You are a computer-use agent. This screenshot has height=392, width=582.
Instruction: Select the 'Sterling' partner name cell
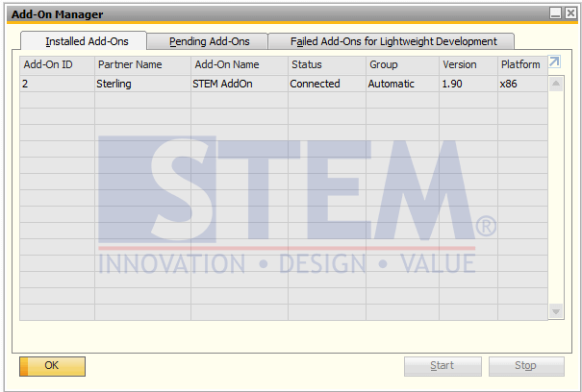[x=143, y=84]
